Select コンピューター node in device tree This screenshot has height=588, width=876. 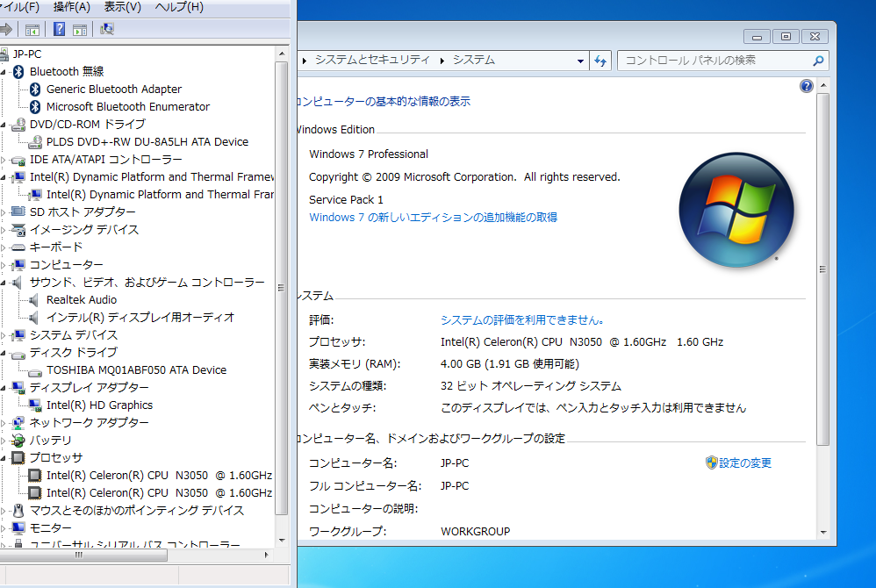click(66, 265)
